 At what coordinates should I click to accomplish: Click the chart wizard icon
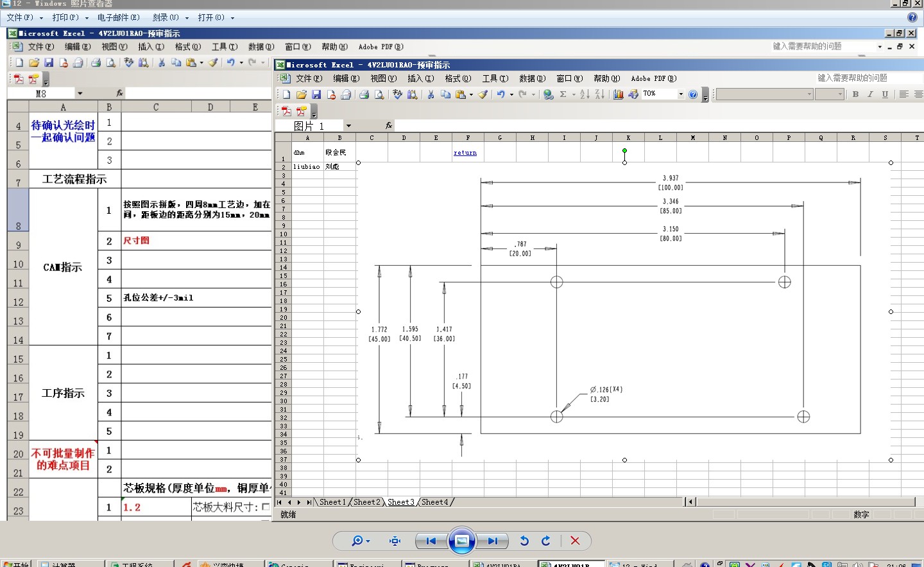click(619, 94)
